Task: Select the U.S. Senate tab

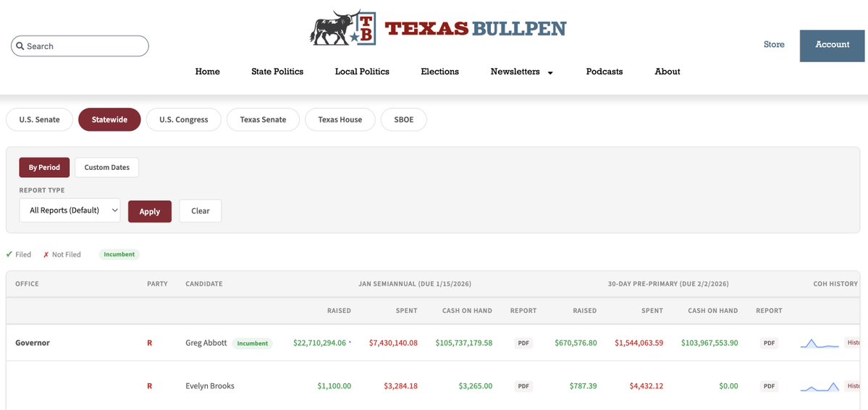Action: 39,119
